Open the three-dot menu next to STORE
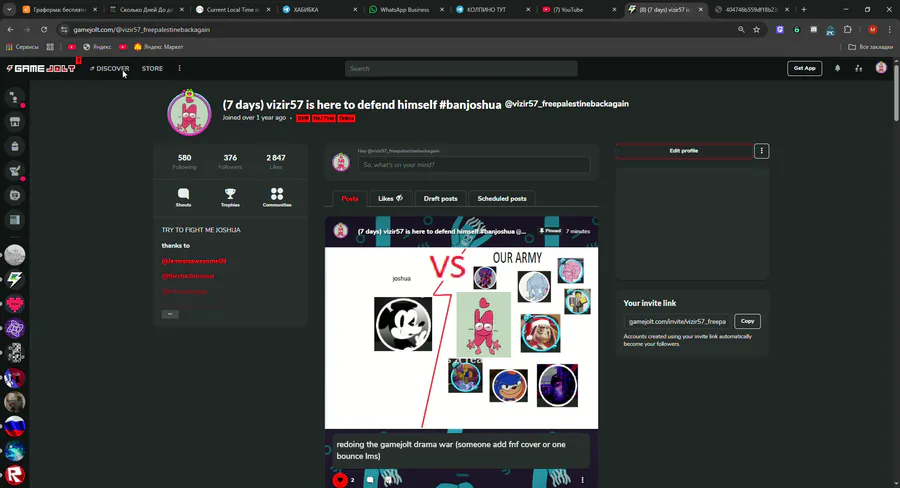900x488 pixels. click(x=179, y=68)
